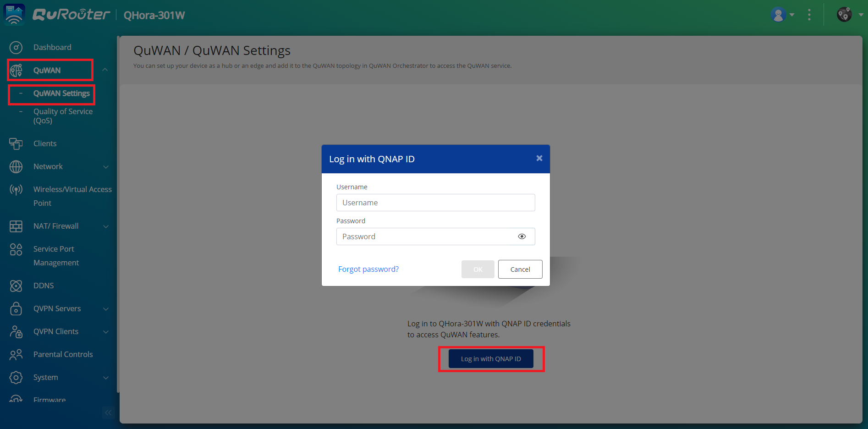
Task: Select QuWAN Settings submenu item
Action: pyautogui.click(x=61, y=93)
